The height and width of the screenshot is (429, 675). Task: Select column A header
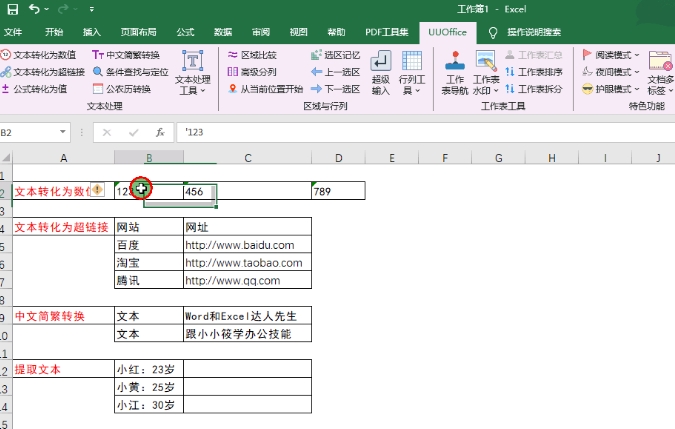(63, 158)
